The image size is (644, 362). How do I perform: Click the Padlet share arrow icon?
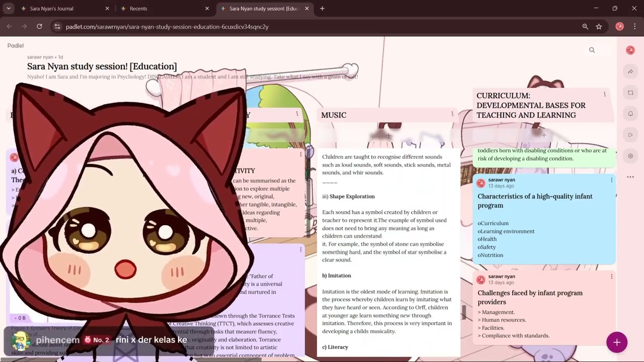click(x=630, y=71)
